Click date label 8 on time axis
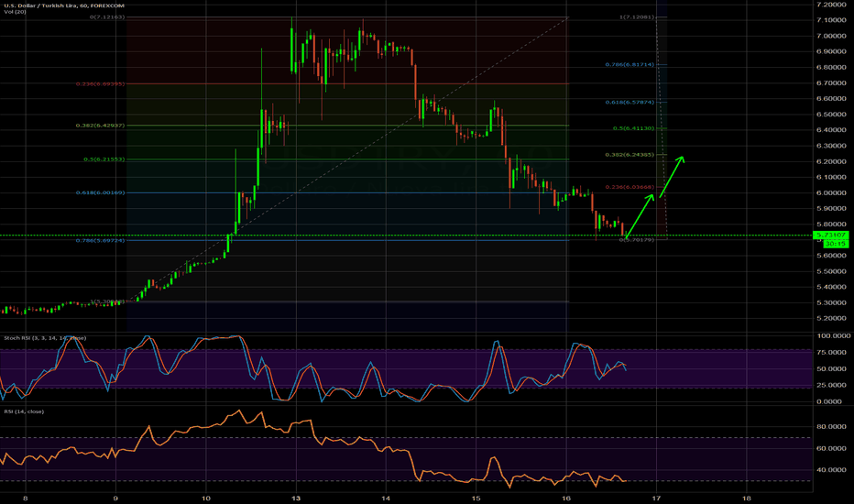 point(26,498)
